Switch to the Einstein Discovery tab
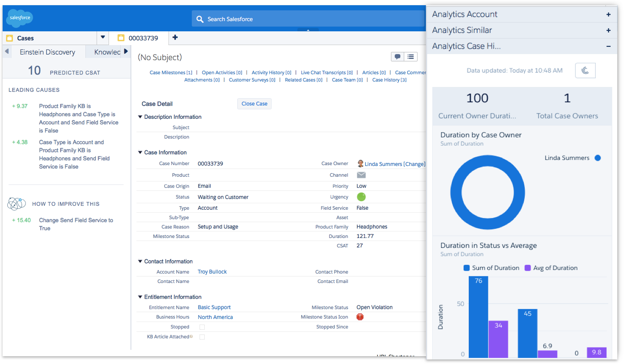Image resolution: width=624 pixels, height=364 pixels. (47, 52)
